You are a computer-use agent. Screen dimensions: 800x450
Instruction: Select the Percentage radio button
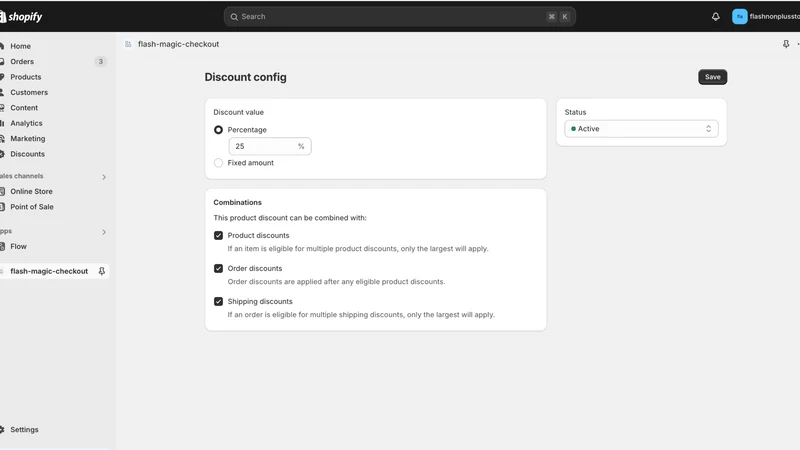coord(218,130)
